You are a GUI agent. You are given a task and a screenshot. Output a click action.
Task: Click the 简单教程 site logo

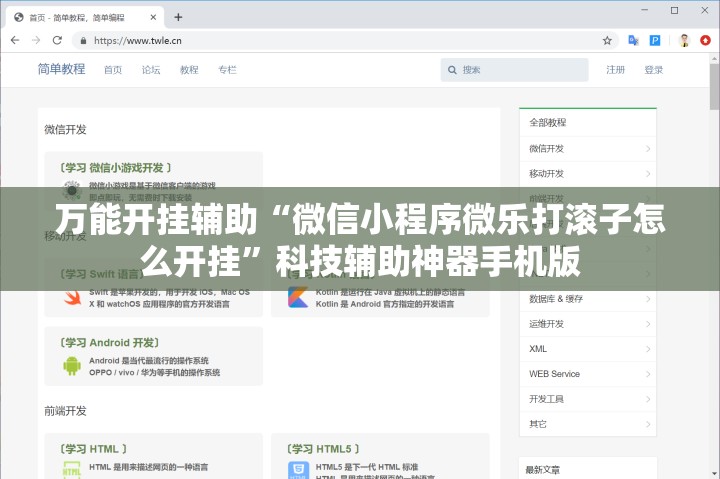(62, 69)
